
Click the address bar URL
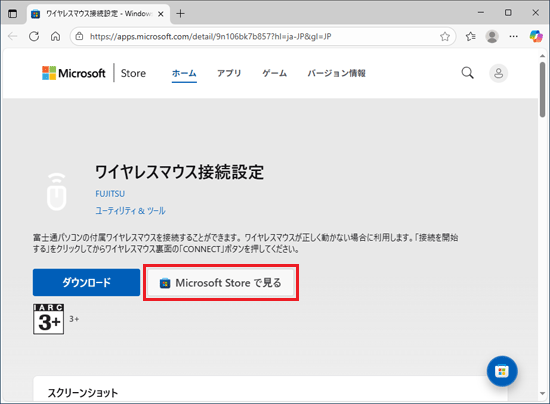click(210, 36)
